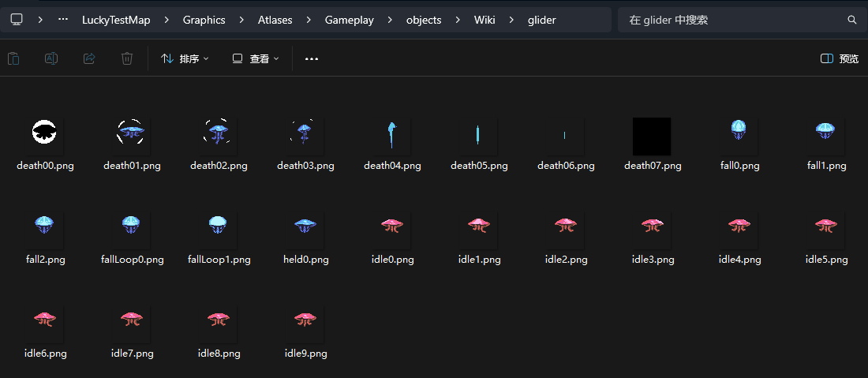Click the This PC monitor icon
868x378 pixels.
pos(17,20)
